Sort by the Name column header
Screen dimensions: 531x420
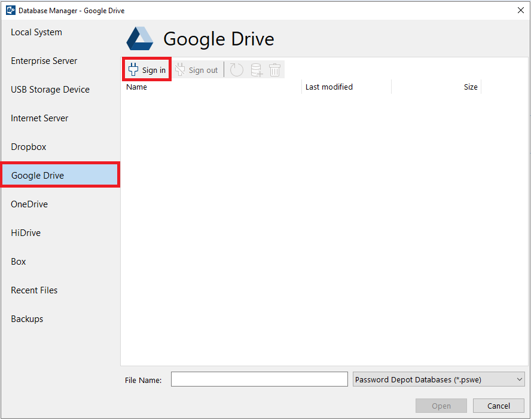(211, 87)
